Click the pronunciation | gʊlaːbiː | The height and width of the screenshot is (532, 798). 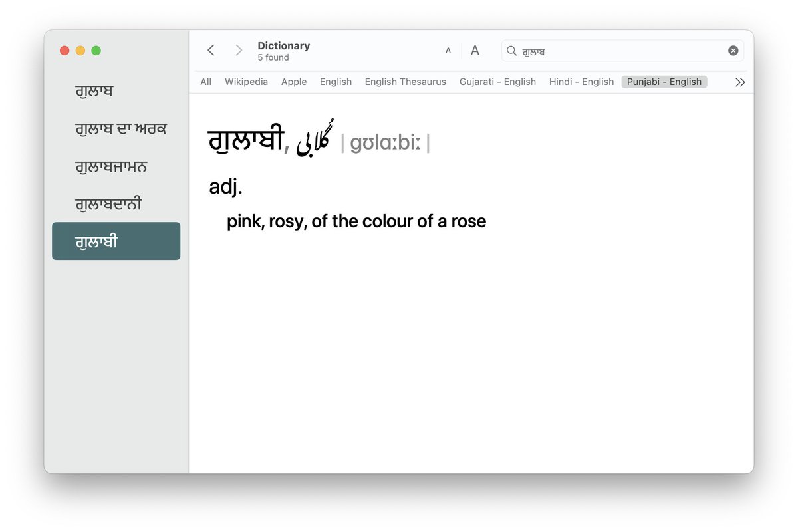coord(385,142)
